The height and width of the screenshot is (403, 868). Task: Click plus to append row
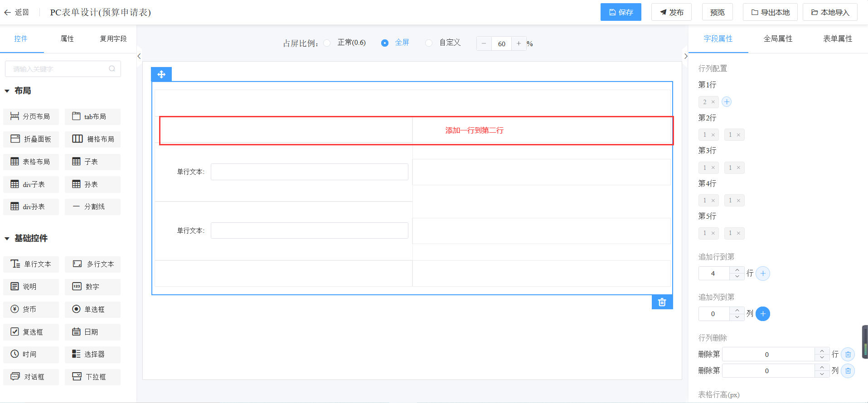(763, 273)
